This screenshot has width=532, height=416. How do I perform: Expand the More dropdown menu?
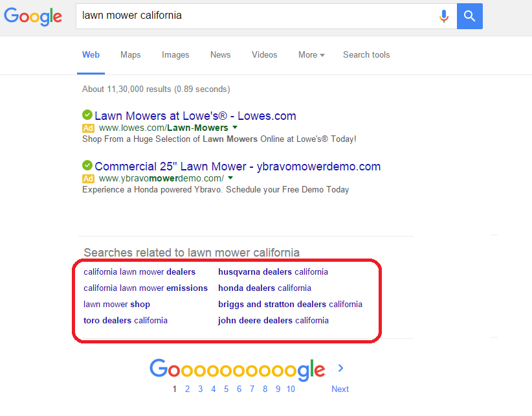[x=311, y=54]
